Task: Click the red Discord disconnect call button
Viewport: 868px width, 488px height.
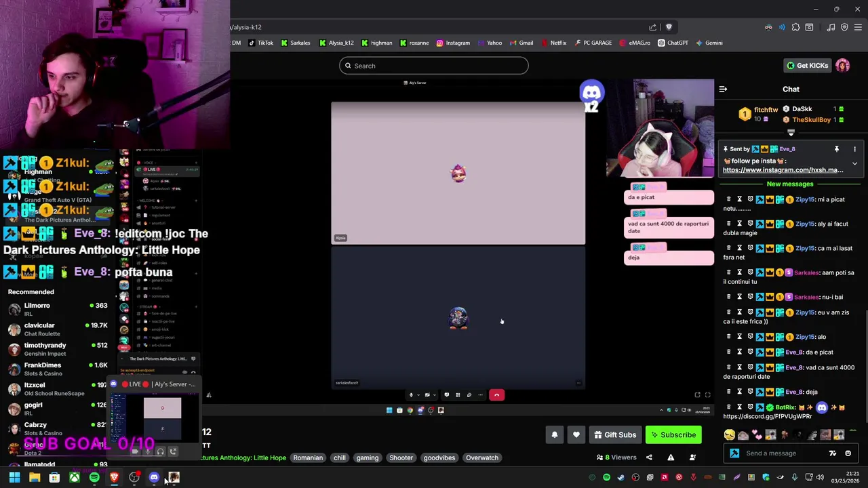Action: pos(496,395)
